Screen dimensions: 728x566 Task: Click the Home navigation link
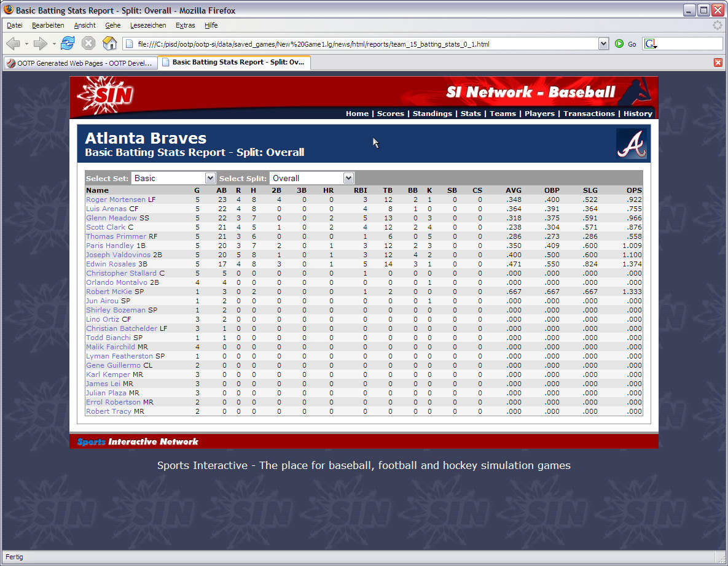click(357, 114)
